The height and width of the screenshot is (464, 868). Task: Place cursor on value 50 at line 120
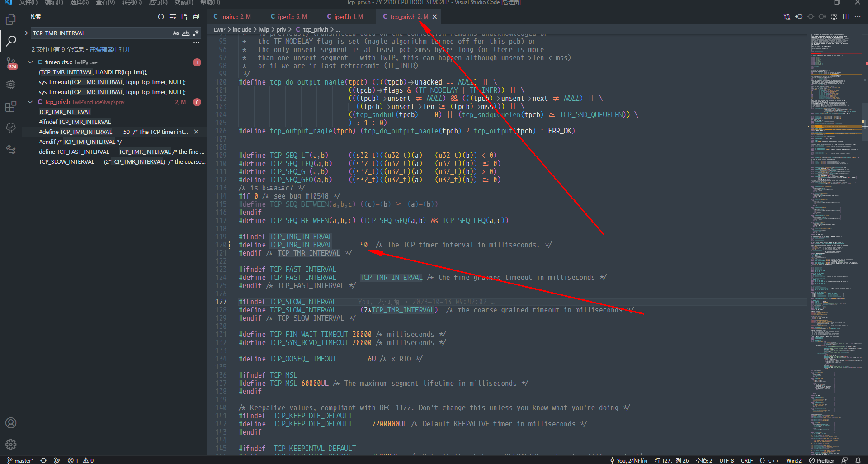coord(364,245)
